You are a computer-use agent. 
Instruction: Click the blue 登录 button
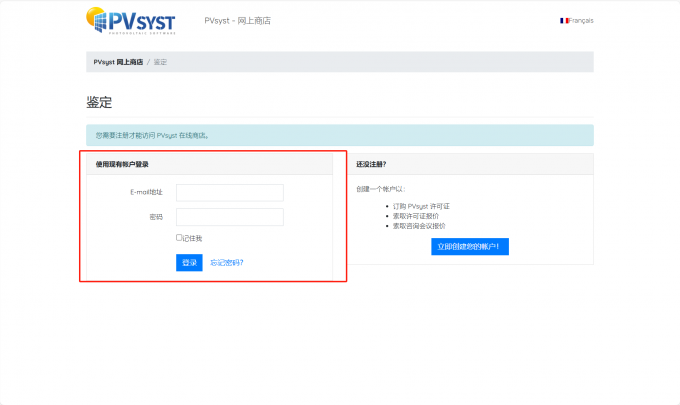[189, 263]
